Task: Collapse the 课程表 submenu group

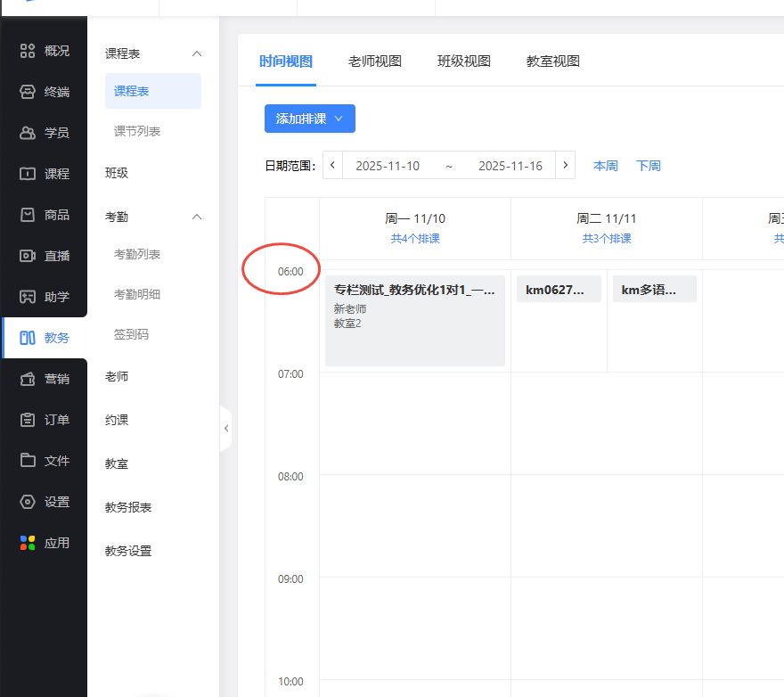Action: [x=197, y=53]
